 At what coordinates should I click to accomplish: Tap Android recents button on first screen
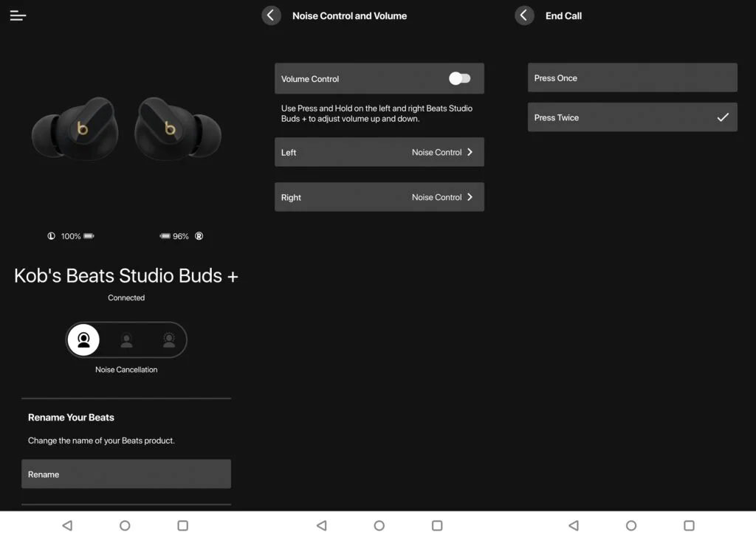click(183, 525)
